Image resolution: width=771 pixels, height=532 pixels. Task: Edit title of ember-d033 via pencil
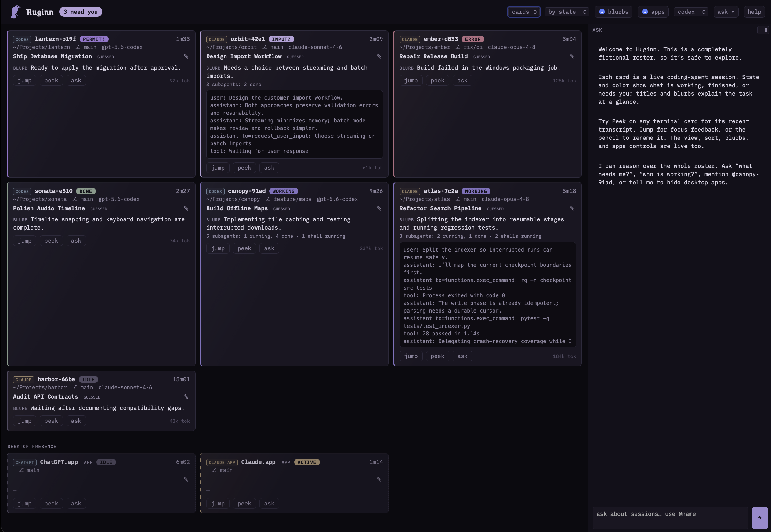coord(572,56)
